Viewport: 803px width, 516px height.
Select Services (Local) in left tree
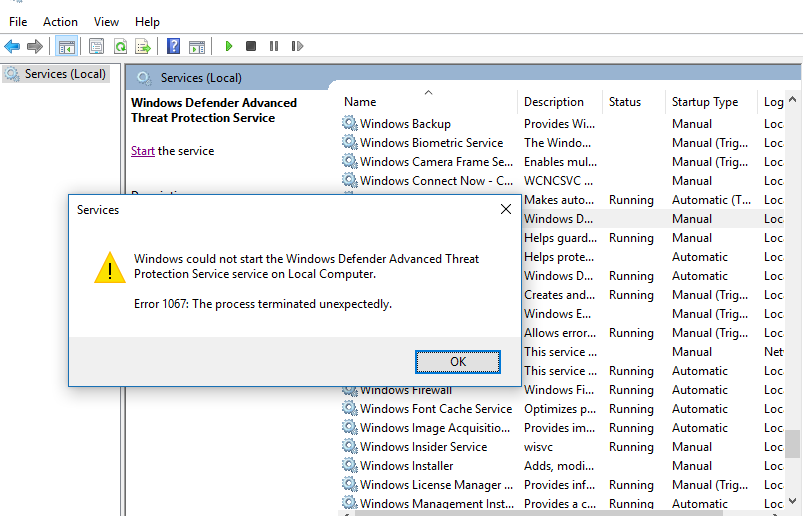[65, 74]
